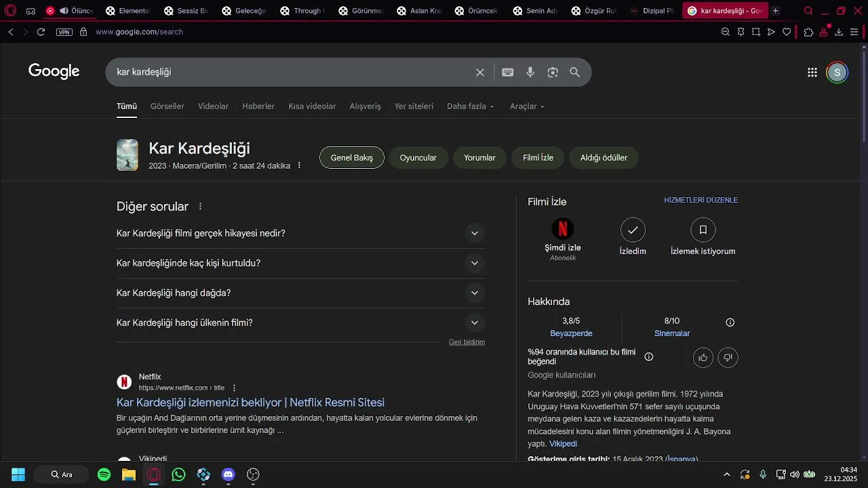Submit search with magnifier button
Image resolution: width=868 pixels, height=488 pixels.
point(575,73)
